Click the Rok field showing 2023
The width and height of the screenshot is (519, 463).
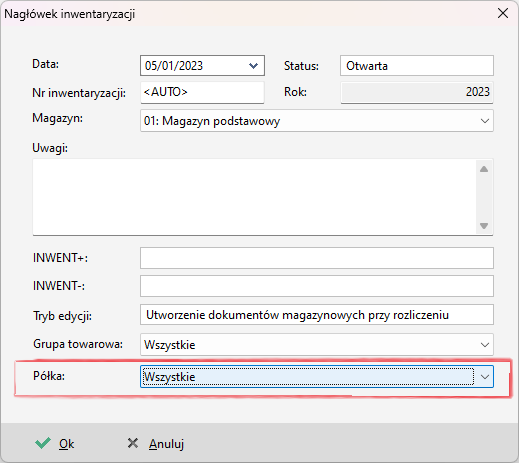pyautogui.click(x=417, y=92)
